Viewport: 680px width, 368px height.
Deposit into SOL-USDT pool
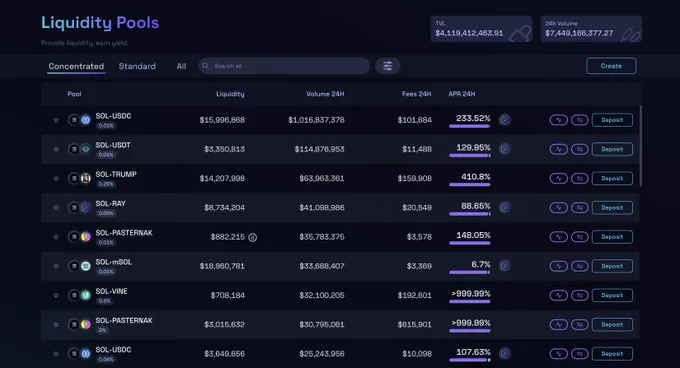(x=612, y=149)
